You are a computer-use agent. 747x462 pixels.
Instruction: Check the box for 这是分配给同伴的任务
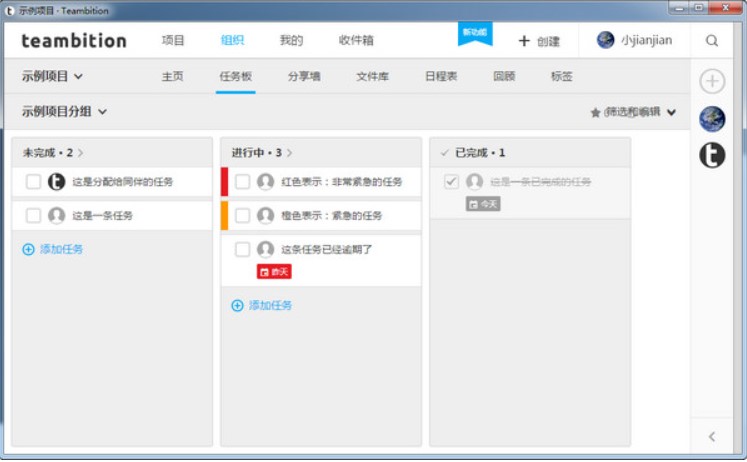coord(33,181)
